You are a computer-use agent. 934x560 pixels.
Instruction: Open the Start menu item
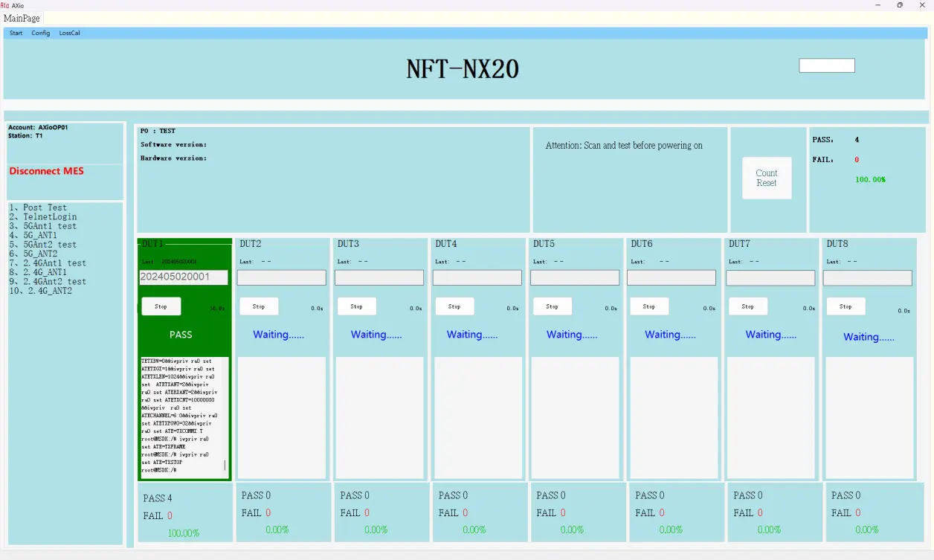pyautogui.click(x=16, y=33)
